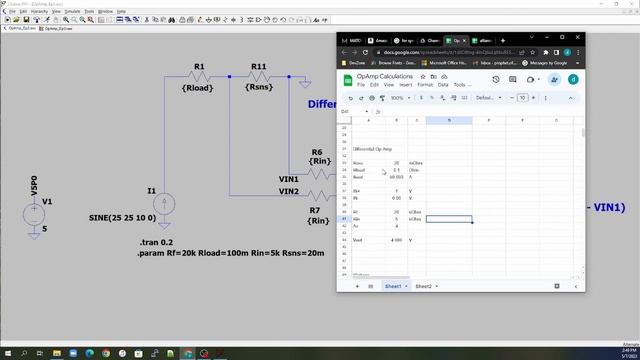Click the print icon in Sheets toolbar

pos(371,98)
